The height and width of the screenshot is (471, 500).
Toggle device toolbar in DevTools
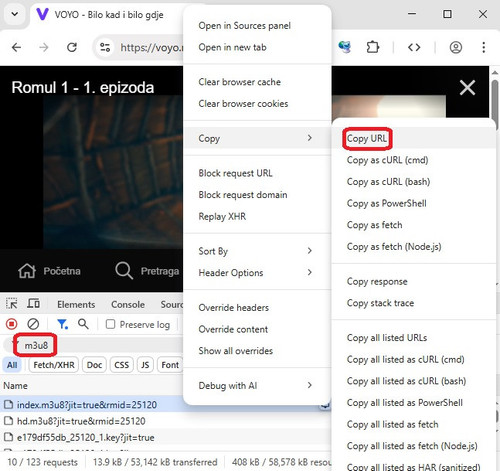tap(33, 304)
